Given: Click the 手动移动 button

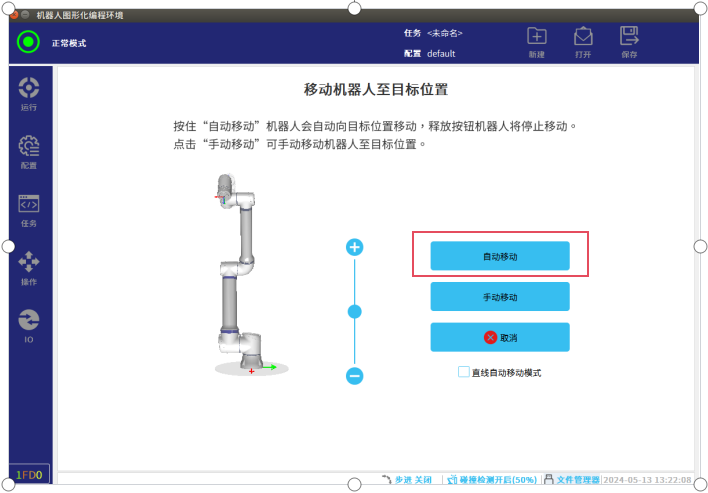Looking at the screenshot, I should [x=500, y=297].
